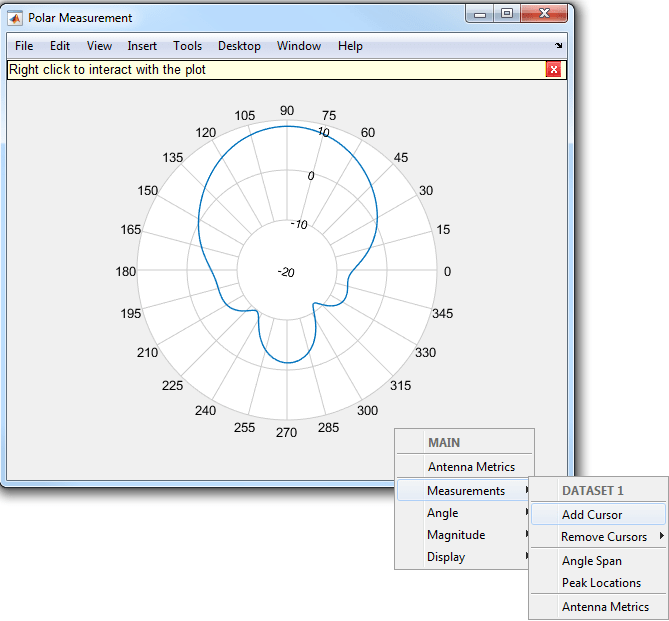Click the 180 degree angle label
This screenshot has height=621, width=669.
(x=125, y=271)
